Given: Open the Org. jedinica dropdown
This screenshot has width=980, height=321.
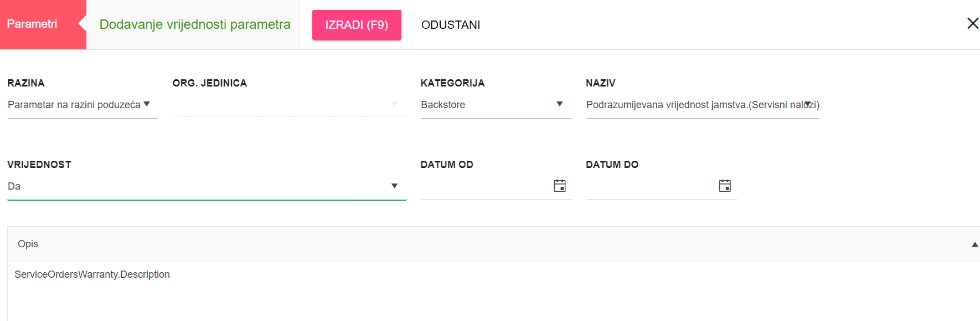Looking at the screenshot, I should [289, 105].
